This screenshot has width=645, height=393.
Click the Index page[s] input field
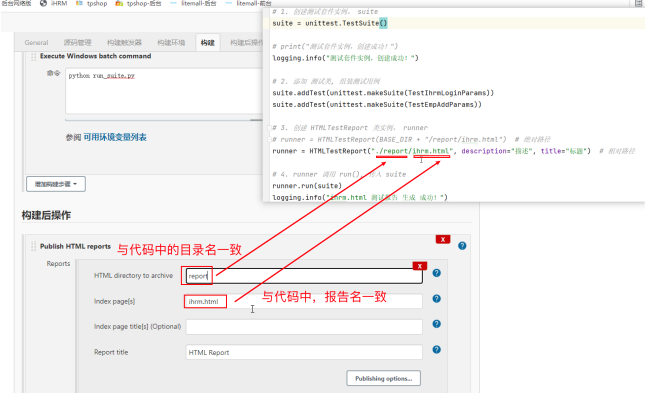(x=304, y=301)
